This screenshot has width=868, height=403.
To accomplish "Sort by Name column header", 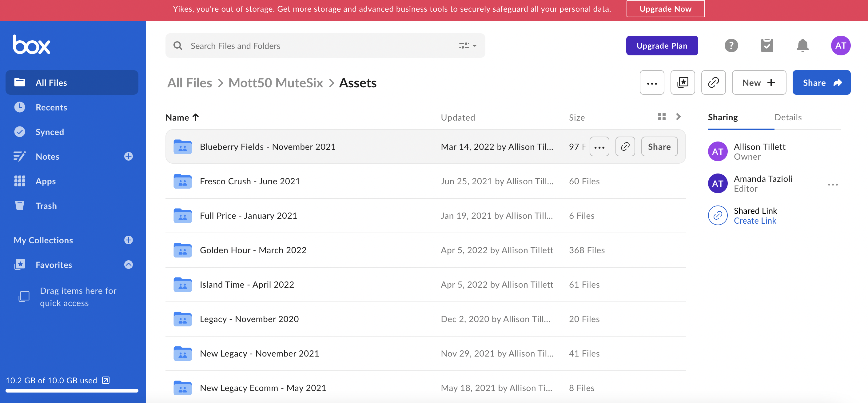I will (x=182, y=117).
